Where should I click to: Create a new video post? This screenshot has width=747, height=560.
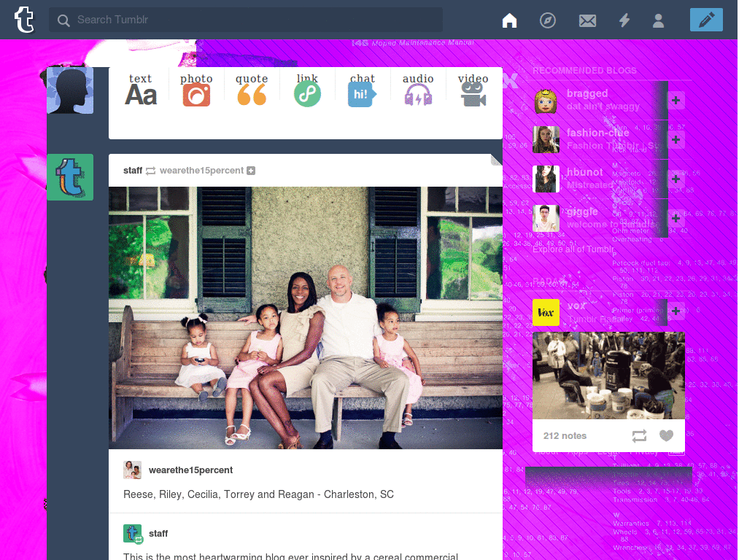473,90
